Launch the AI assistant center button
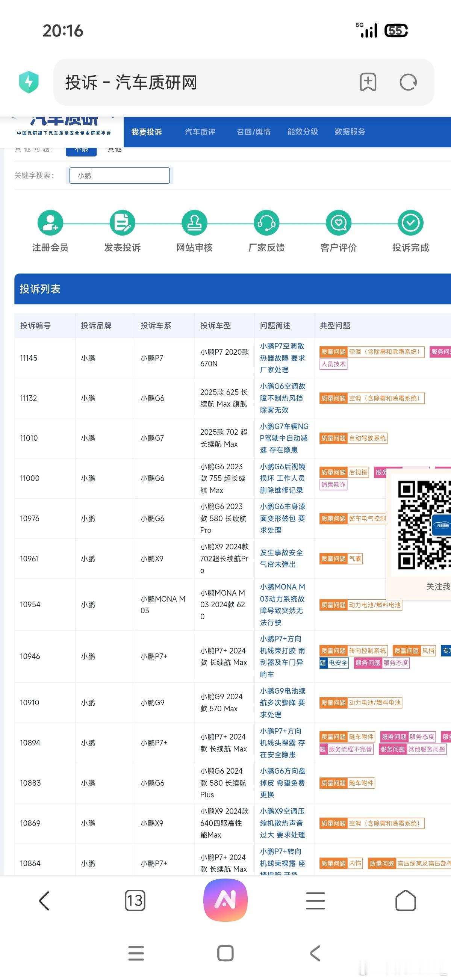This screenshot has width=451, height=980. (x=225, y=900)
